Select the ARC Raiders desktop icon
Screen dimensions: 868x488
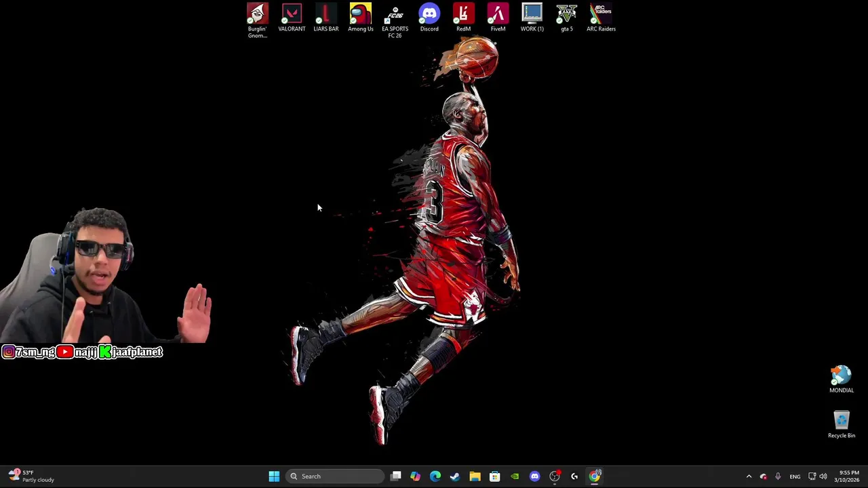(x=601, y=18)
